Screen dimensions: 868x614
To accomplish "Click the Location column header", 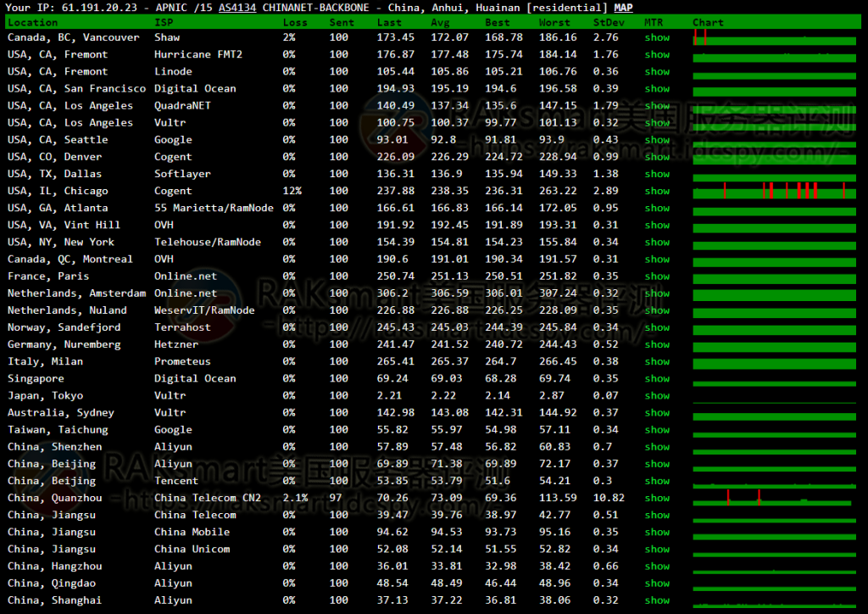I will point(33,23).
